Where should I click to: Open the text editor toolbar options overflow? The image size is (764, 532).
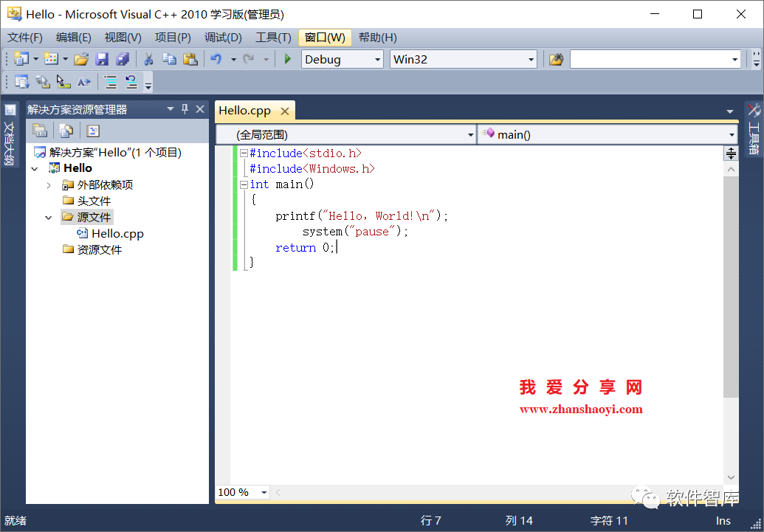coord(148,82)
